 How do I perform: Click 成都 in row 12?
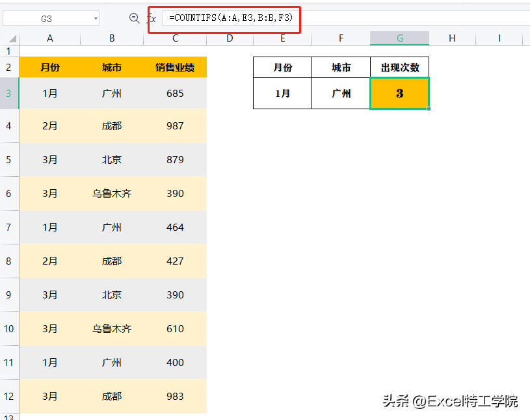tap(112, 396)
